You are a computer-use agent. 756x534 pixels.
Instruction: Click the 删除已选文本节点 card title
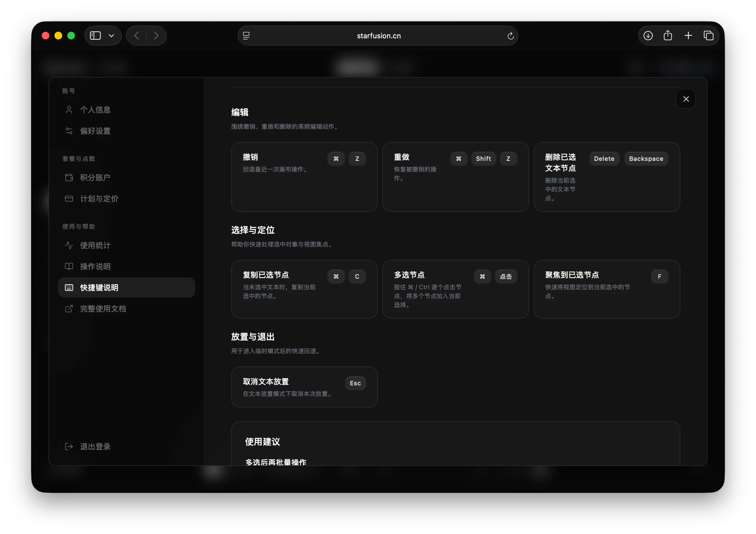[560, 163]
